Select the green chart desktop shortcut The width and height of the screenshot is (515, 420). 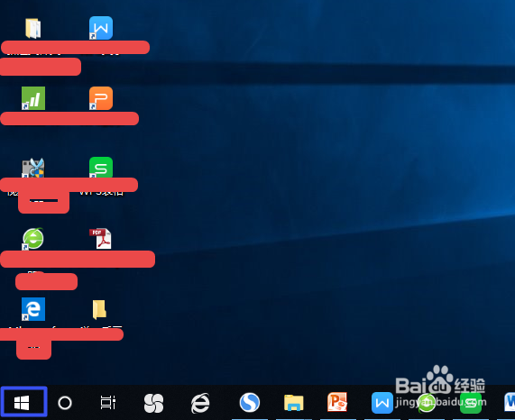[x=33, y=98]
